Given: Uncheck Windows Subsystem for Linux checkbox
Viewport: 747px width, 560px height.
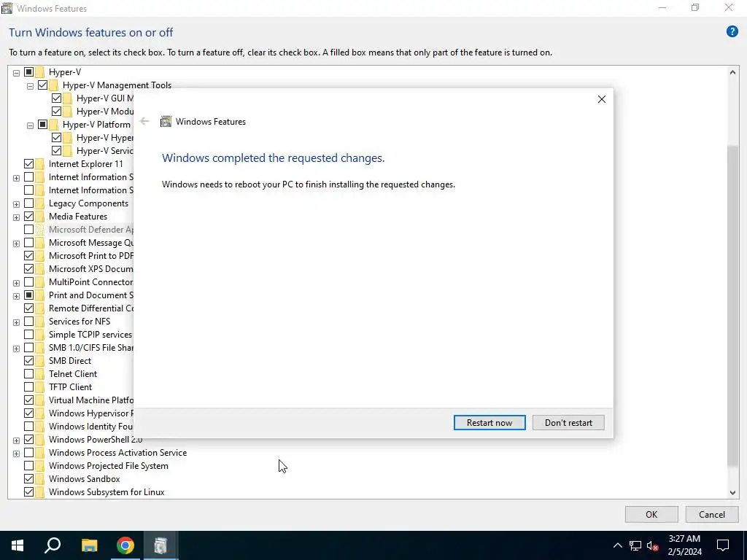Looking at the screenshot, I should (28, 492).
